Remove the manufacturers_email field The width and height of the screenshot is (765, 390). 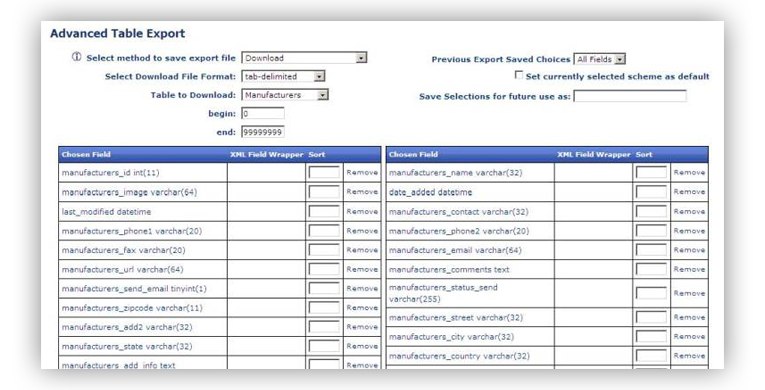tap(689, 250)
